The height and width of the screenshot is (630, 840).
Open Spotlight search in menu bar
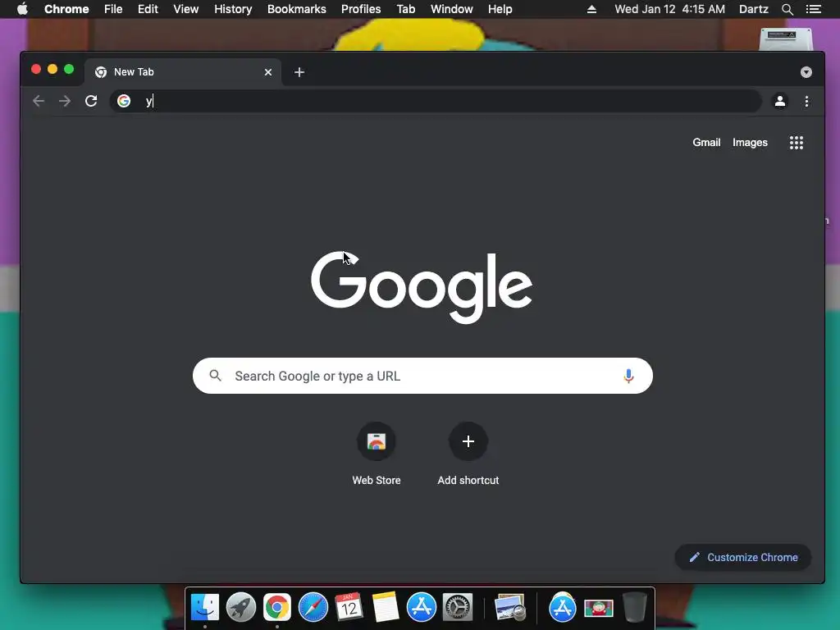click(787, 9)
